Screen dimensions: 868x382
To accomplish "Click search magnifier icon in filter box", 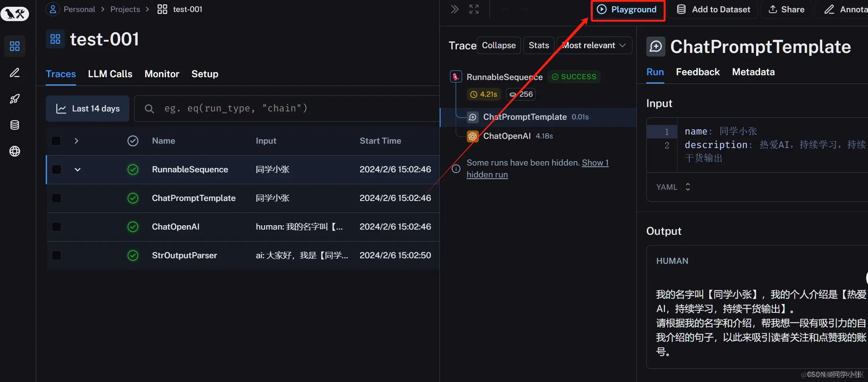I will [x=149, y=109].
